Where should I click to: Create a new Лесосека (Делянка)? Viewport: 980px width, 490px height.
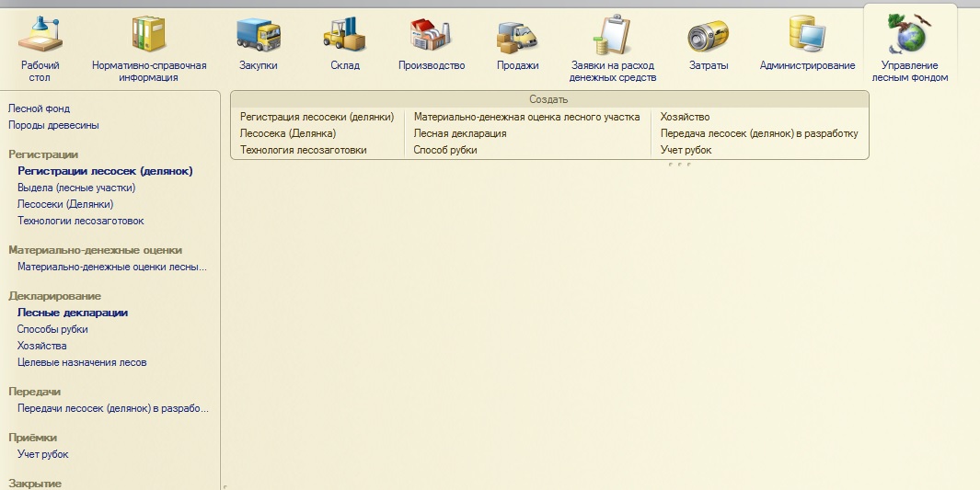coord(287,133)
